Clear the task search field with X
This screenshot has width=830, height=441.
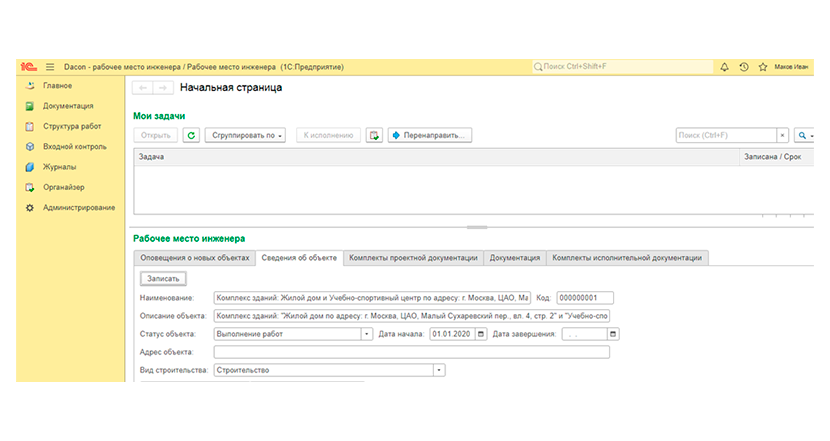tap(782, 136)
